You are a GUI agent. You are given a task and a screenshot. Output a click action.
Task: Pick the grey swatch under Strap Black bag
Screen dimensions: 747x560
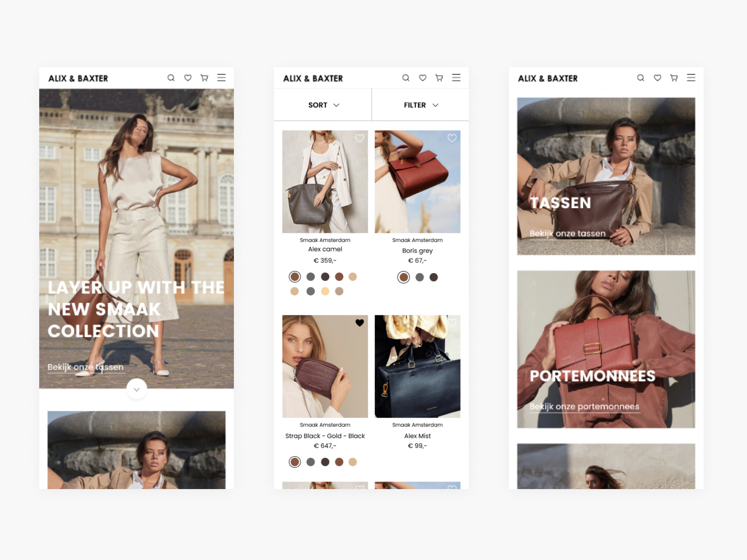tap(310, 462)
